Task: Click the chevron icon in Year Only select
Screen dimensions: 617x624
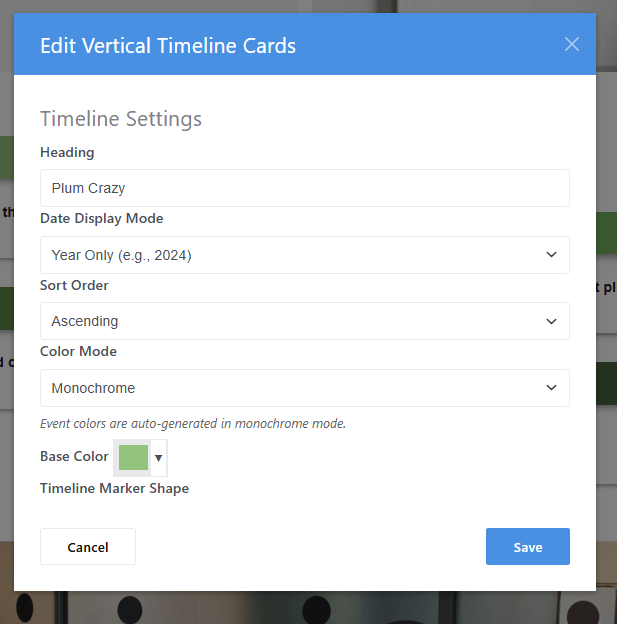Action: tap(551, 255)
